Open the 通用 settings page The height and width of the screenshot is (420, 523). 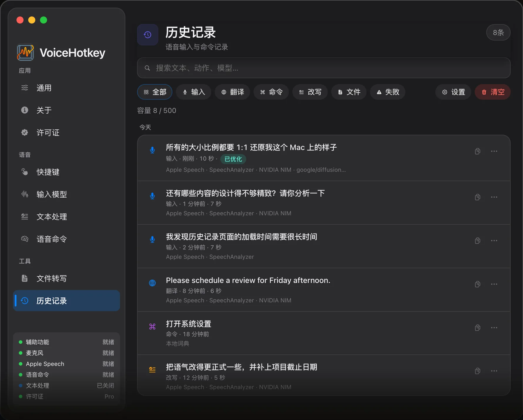click(66, 88)
